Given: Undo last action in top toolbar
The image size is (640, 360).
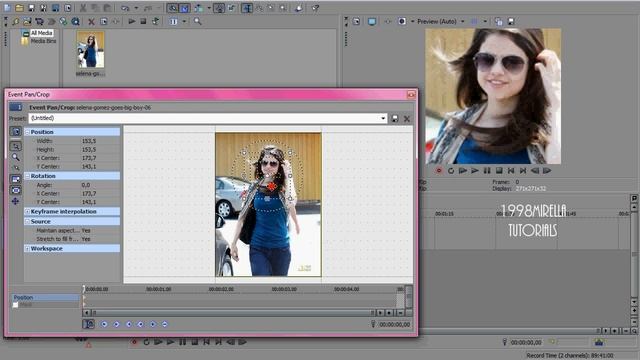Looking at the screenshot, I should pos(125,8).
